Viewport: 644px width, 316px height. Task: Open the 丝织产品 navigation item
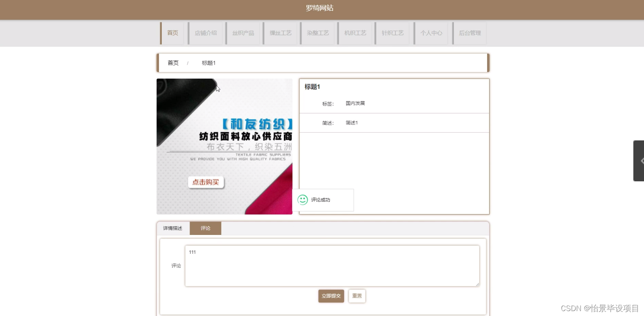coord(243,33)
